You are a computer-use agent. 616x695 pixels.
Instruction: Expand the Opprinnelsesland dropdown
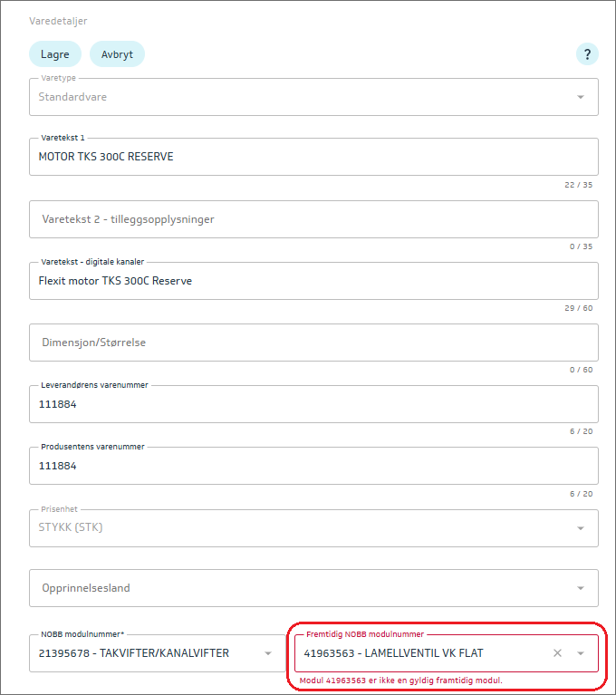pos(580,588)
